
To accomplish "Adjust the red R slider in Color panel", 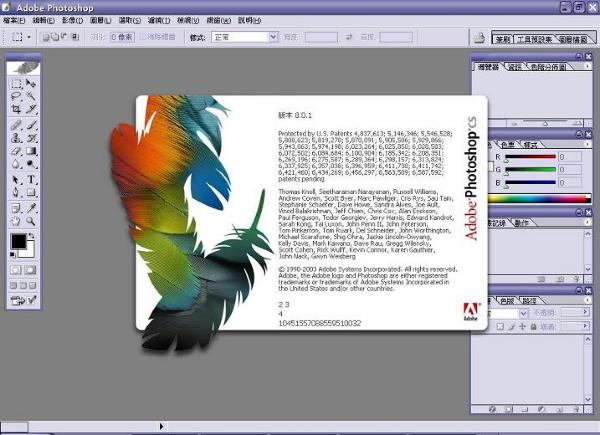I will (x=530, y=157).
